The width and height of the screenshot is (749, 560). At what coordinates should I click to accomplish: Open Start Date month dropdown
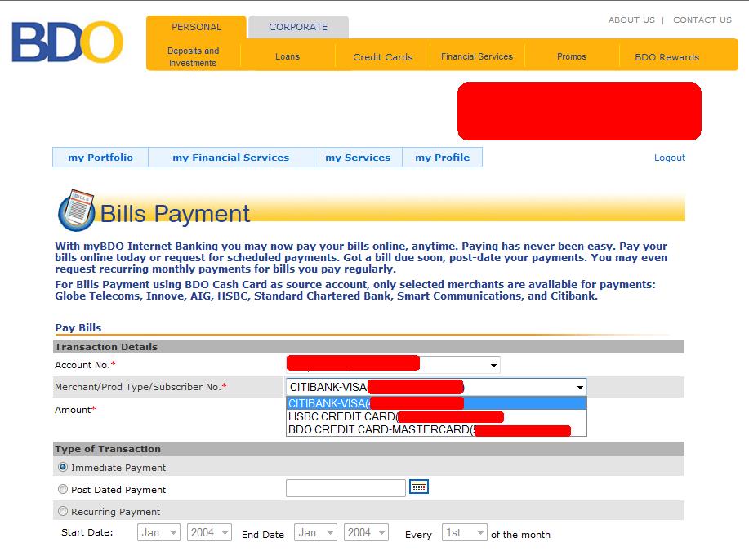158,532
